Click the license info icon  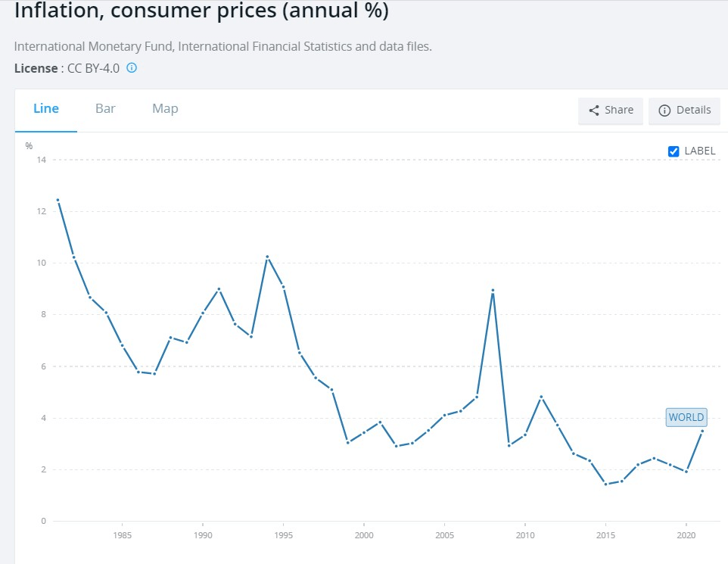(132, 68)
